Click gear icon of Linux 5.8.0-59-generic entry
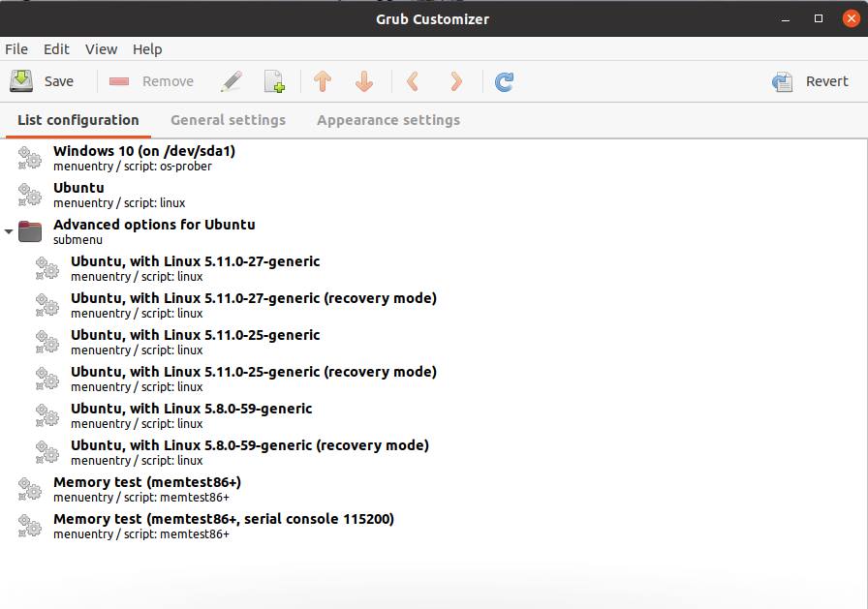This screenshot has width=868, height=609. 47,415
